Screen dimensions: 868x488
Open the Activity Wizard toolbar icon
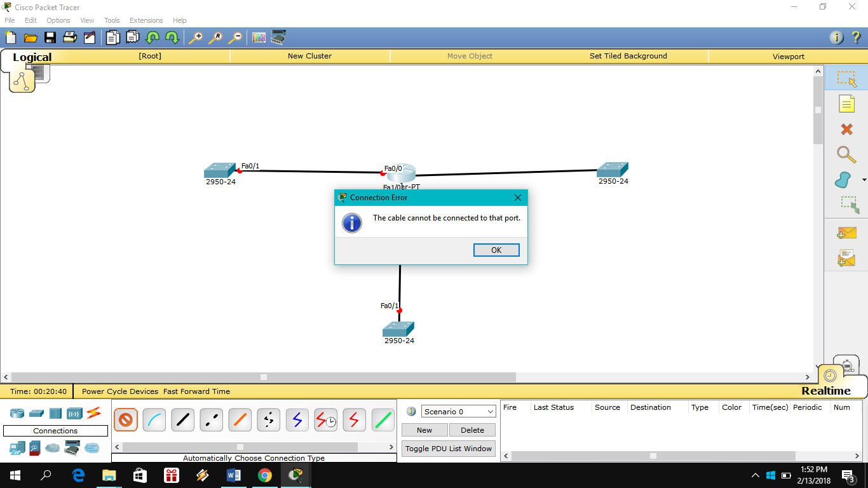coord(90,37)
